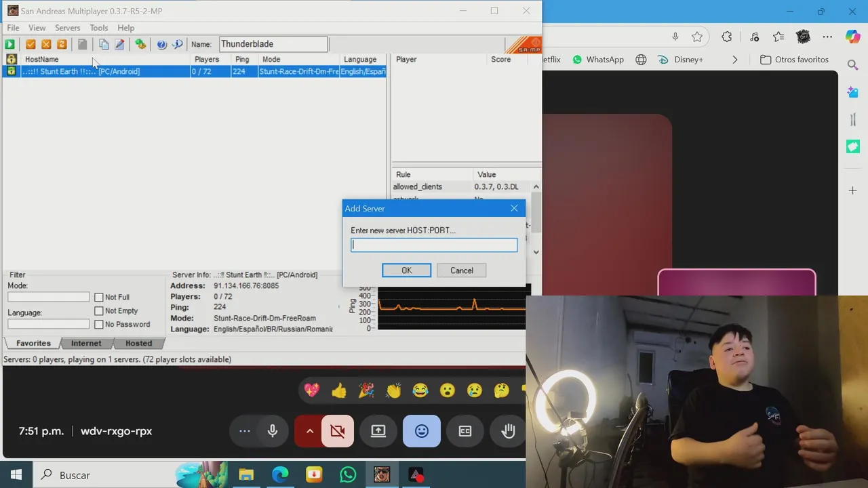Open WhatsApp bookmark in Edge

click(598, 60)
